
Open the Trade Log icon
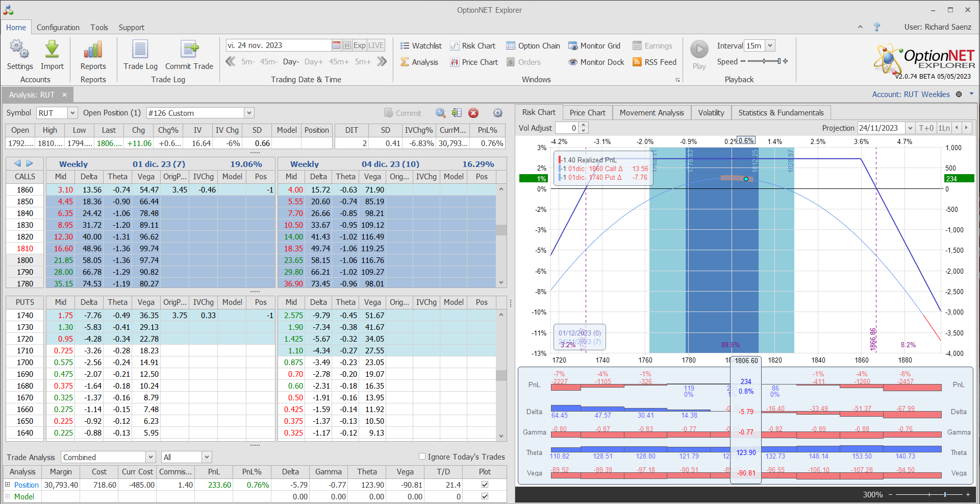140,50
